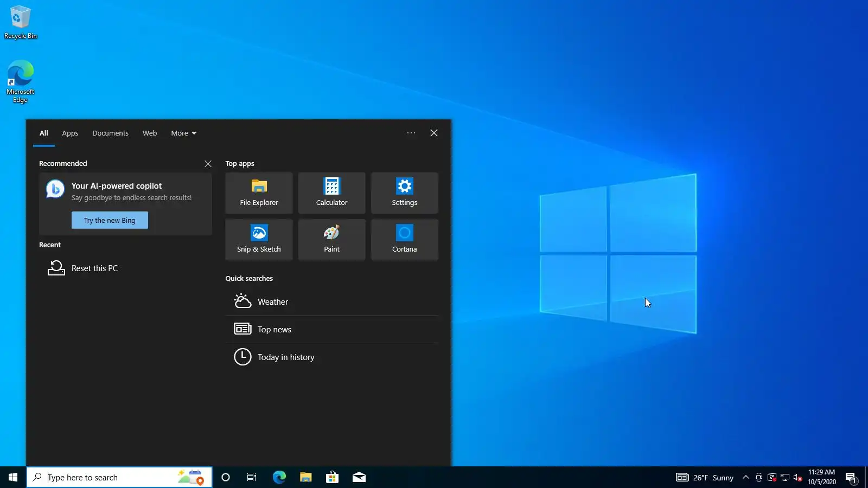Viewport: 868px width, 488px height.
Task: Open network status tray icon
Action: tap(785, 477)
